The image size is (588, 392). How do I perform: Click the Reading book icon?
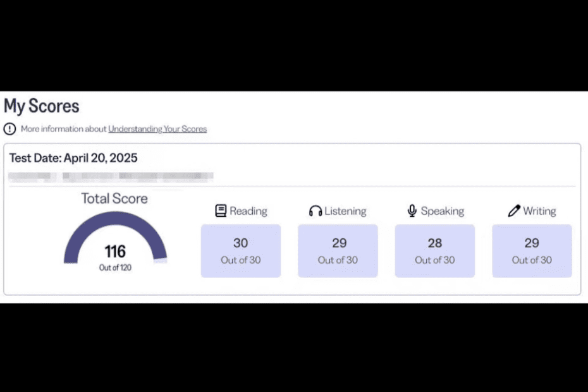[221, 211]
